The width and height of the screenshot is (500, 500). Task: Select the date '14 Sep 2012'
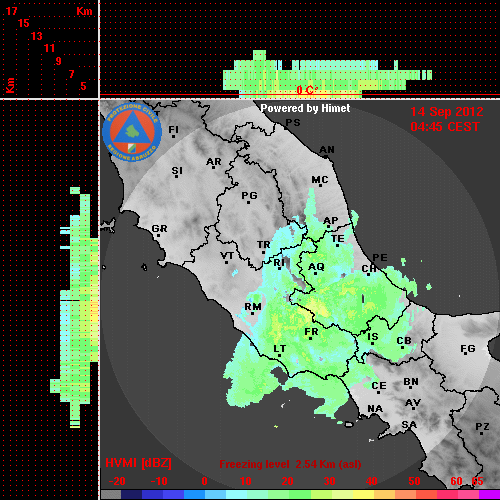(x=447, y=112)
